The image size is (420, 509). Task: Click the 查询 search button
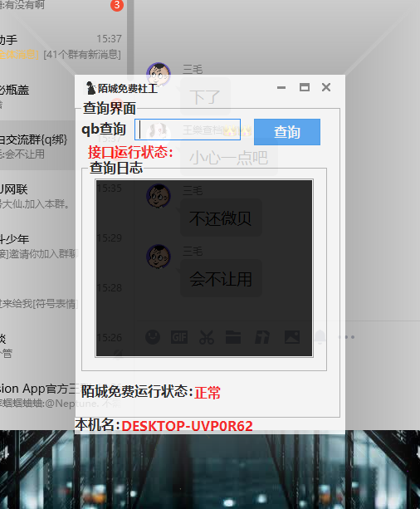click(x=287, y=132)
